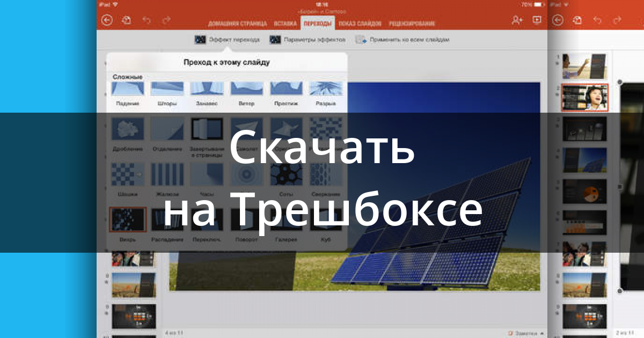Viewport: 644px width, 338px height.
Task: Tap the back arrow in the main window
Action: coord(107,20)
